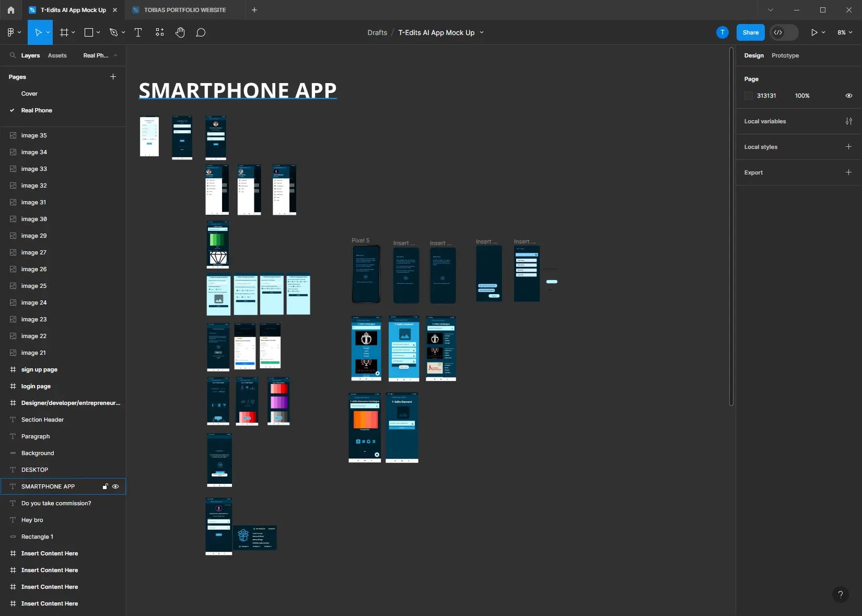Search layers with magnifier icon
The height and width of the screenshot is (616, 862).
13,55
